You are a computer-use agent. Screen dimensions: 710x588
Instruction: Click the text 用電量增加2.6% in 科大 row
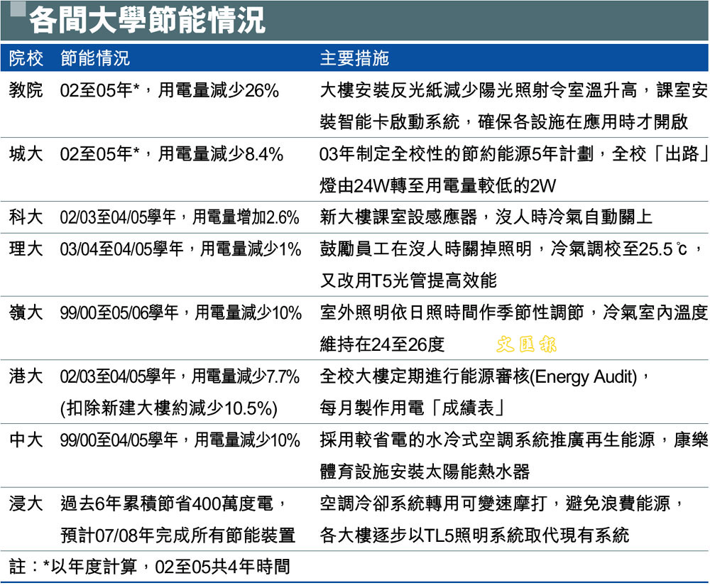[x=246, y=217]
